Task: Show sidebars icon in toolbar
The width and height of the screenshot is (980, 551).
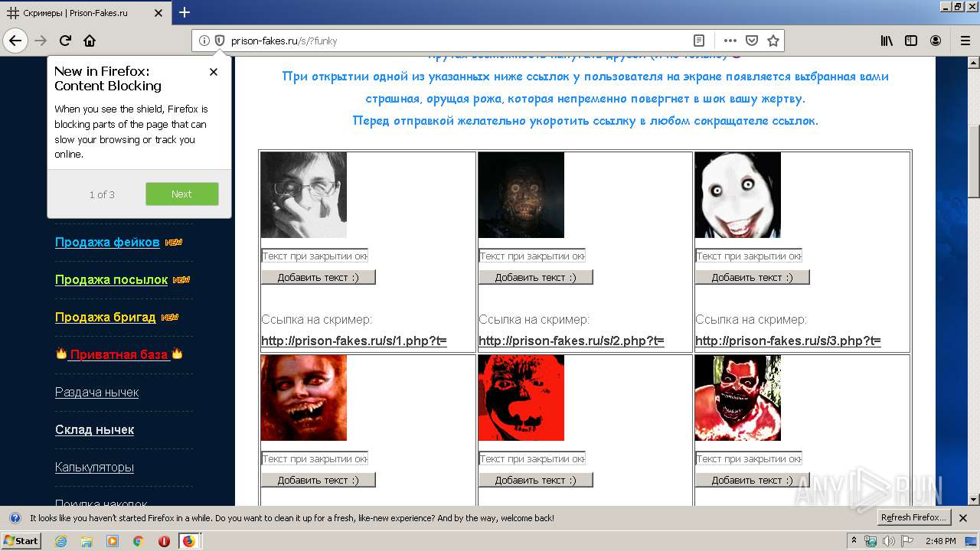Action: tap(911, 41)
